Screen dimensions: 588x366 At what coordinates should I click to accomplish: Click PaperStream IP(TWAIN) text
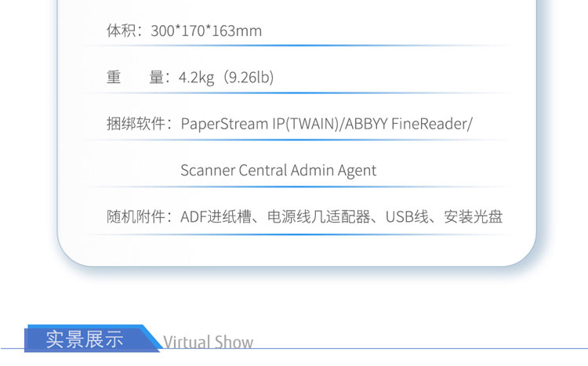pyautogui.click(x=260, y=124)
